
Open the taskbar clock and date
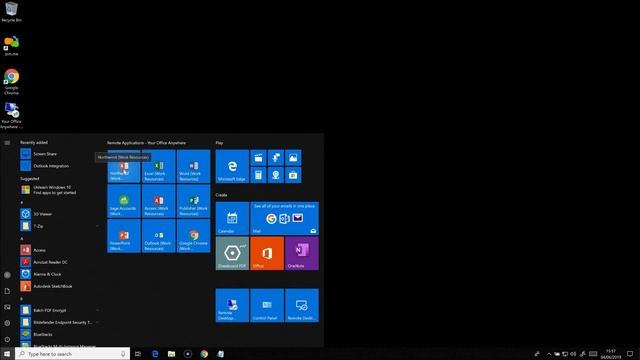[x=611, y=354]
